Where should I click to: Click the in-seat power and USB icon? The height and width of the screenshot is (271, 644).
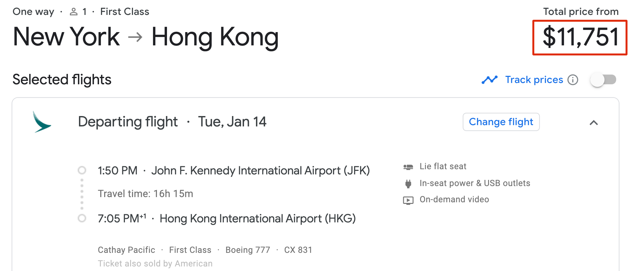click(x=408, y=183)
